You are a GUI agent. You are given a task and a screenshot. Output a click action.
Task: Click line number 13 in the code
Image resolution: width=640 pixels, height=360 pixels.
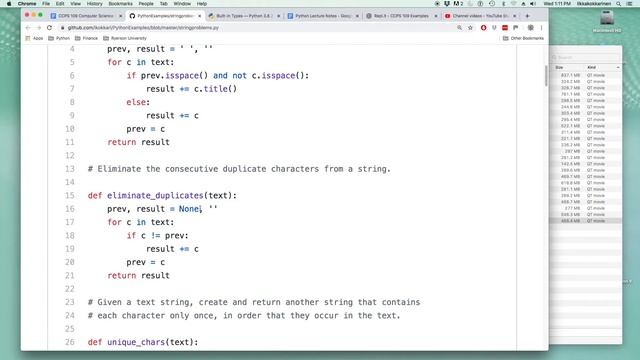tap(69, 169)
